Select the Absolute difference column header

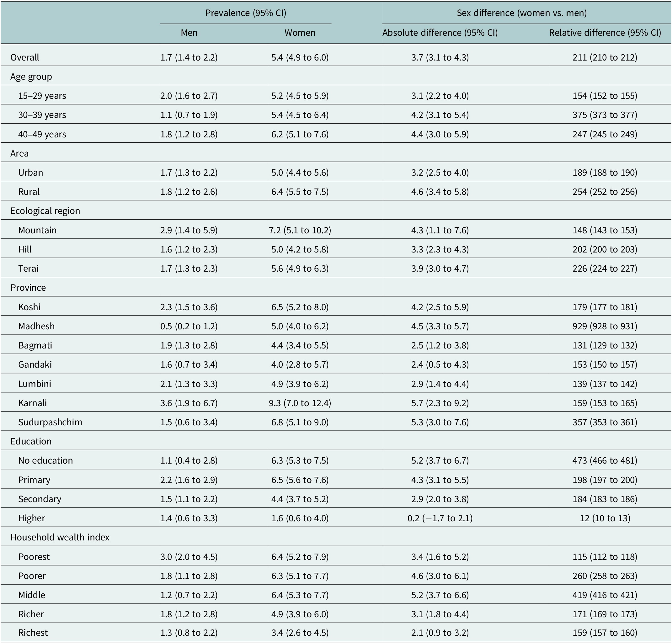[x=440, y=33]
